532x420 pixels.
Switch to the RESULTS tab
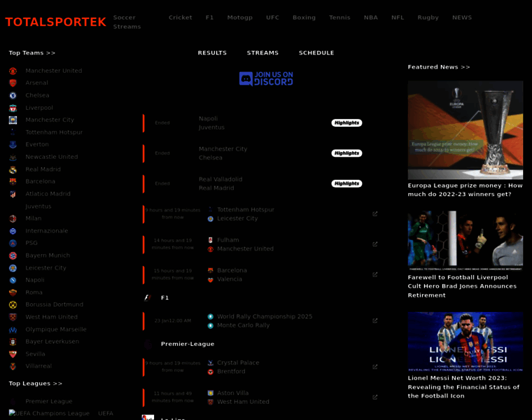212,53
